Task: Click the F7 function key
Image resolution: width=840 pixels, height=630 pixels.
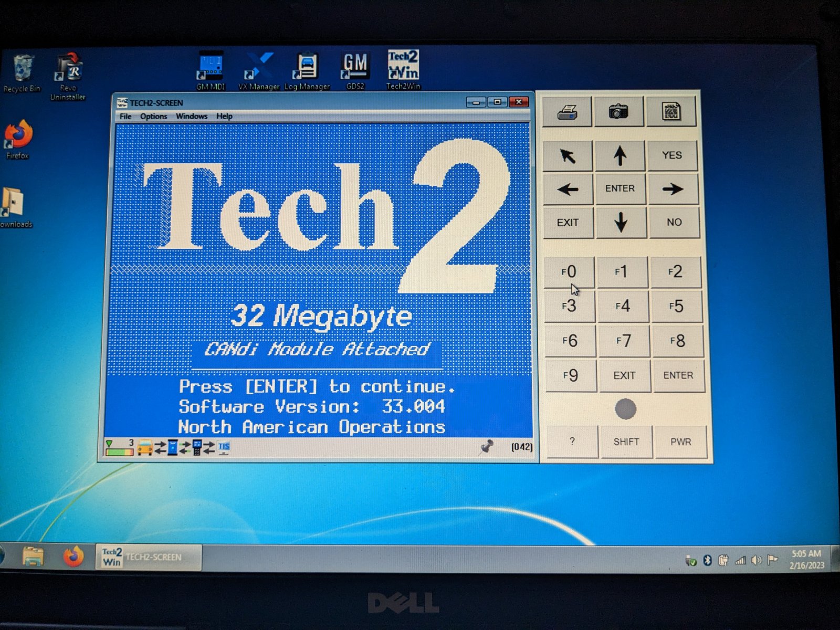Action: (x=624, y=341)
